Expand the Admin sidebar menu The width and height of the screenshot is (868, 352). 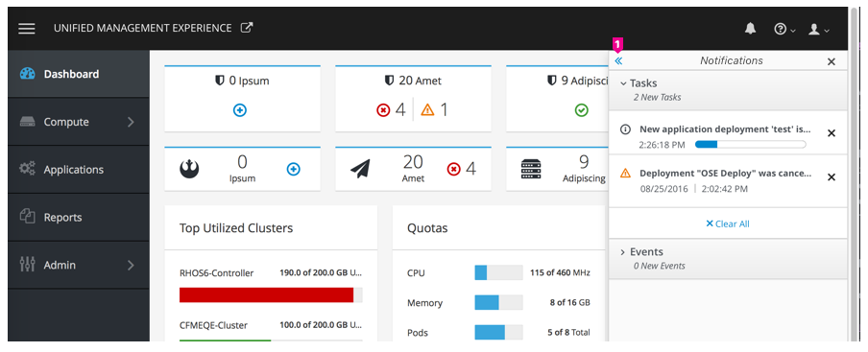coord(79,265)
